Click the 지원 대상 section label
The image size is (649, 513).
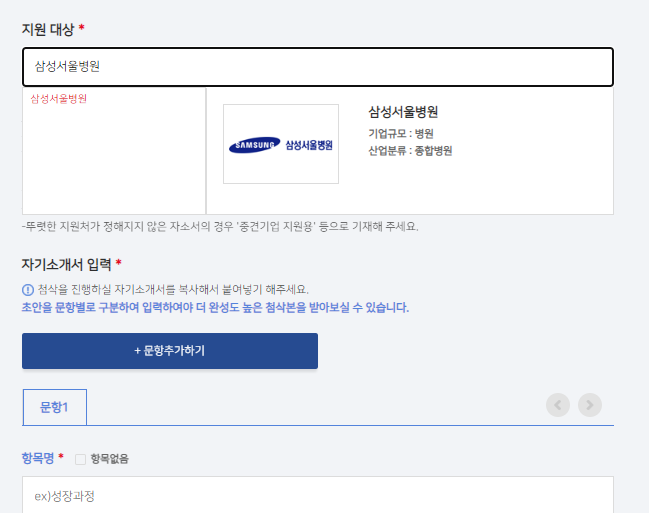tap(48, 29)
